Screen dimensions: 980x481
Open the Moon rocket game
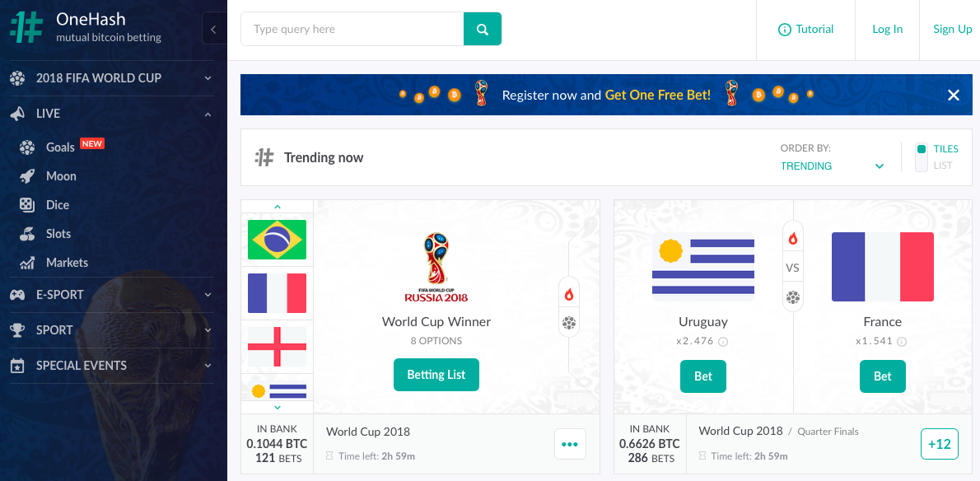click(x=61, y=176)
